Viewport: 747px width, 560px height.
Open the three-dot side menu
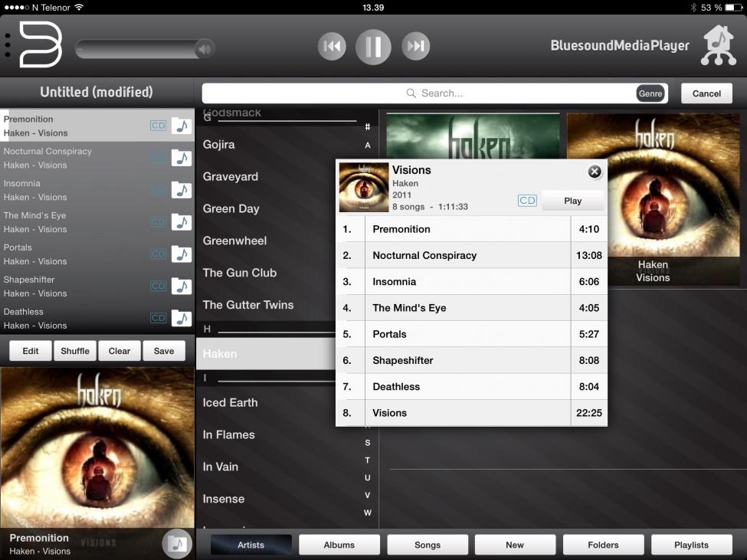pyautogui.click(x=8, y=46)
